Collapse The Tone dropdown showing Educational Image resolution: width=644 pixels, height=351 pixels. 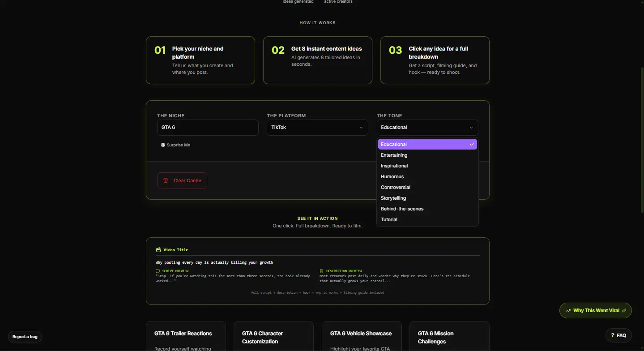[x=427, y=128]
